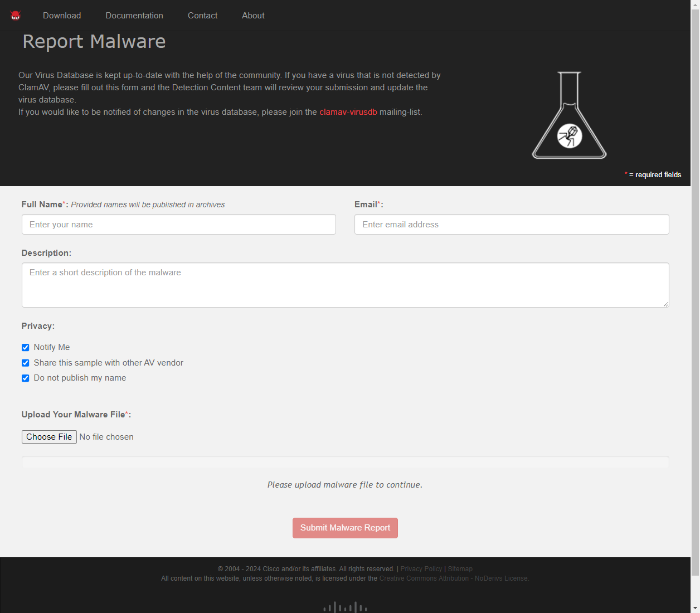700x613 pixels.
Task: Toggle the Do not publish my name option
Action: (x=25, y=378)
